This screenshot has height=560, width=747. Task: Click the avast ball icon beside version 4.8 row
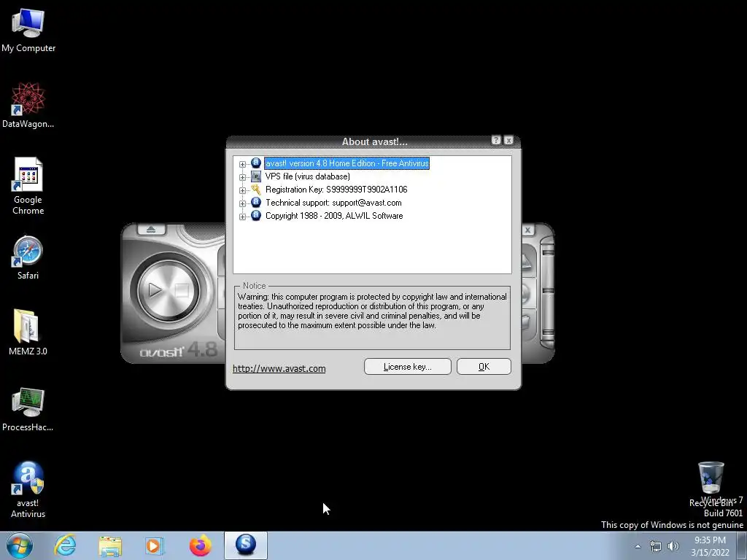point(256,163)
